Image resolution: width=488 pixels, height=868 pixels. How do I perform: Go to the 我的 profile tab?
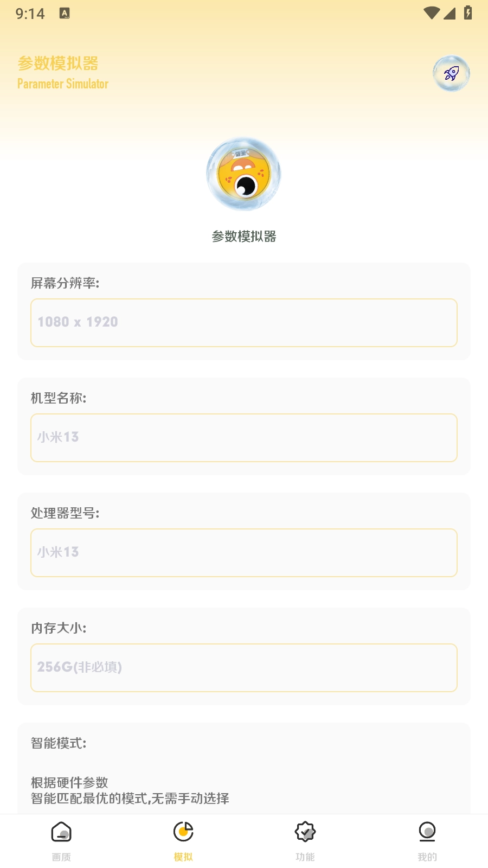[427, 840]
